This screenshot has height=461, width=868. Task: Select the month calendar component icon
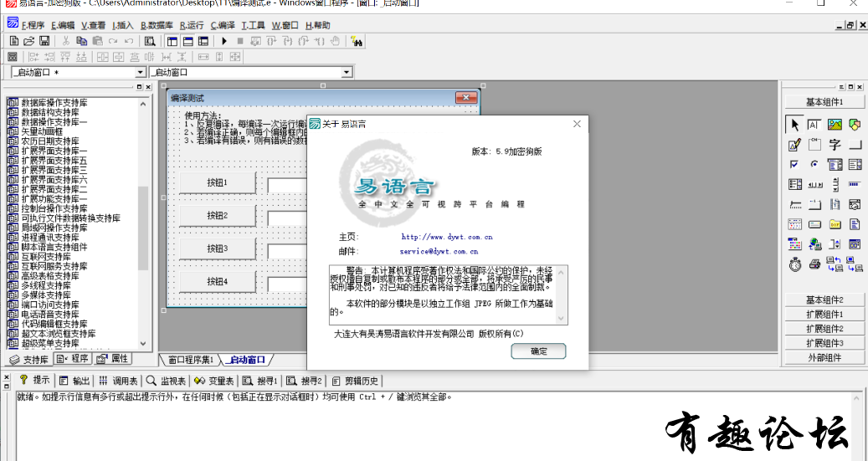(x=795, y=224)
